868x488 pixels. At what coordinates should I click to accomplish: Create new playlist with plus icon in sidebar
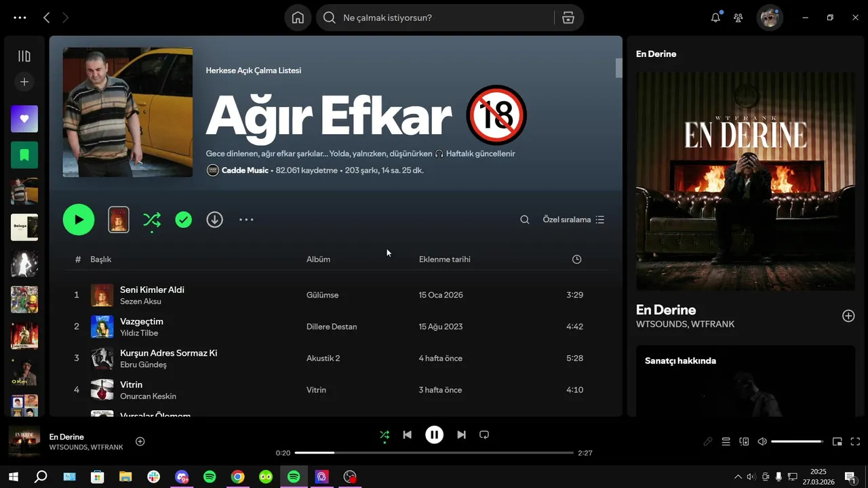[24, 82]
